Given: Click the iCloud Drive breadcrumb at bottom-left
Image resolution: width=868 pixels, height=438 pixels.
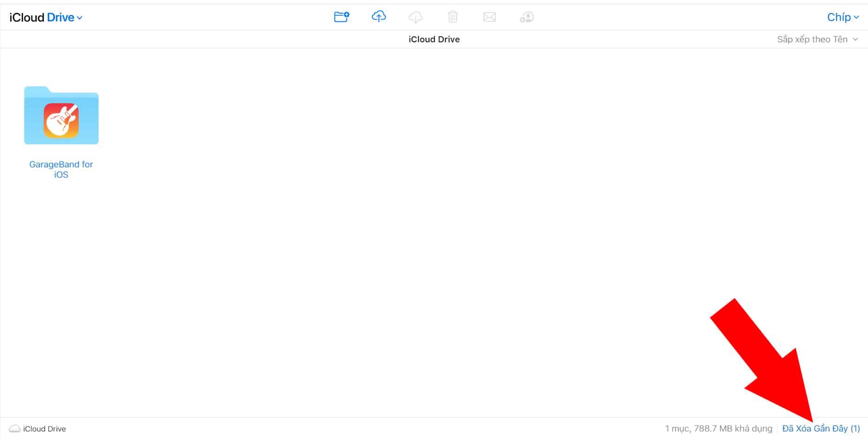Looking at the screenshot, I should point(44,429).
